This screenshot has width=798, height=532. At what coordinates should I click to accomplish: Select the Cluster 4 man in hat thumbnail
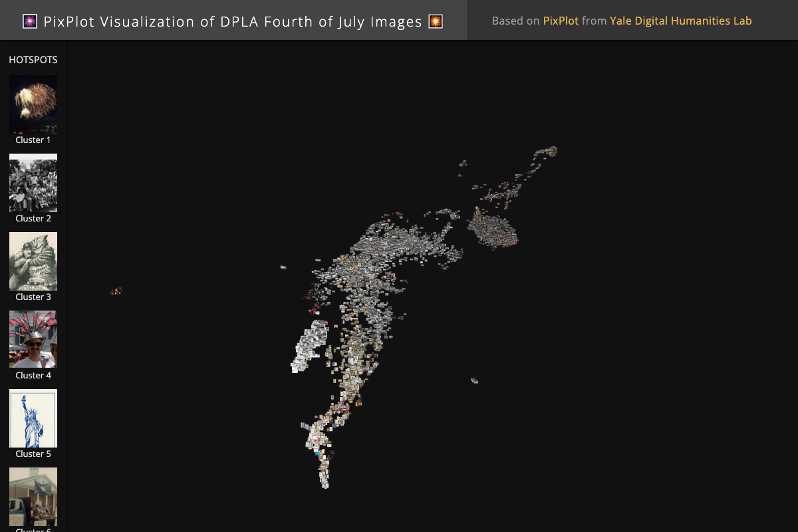[x=33, y=340]
